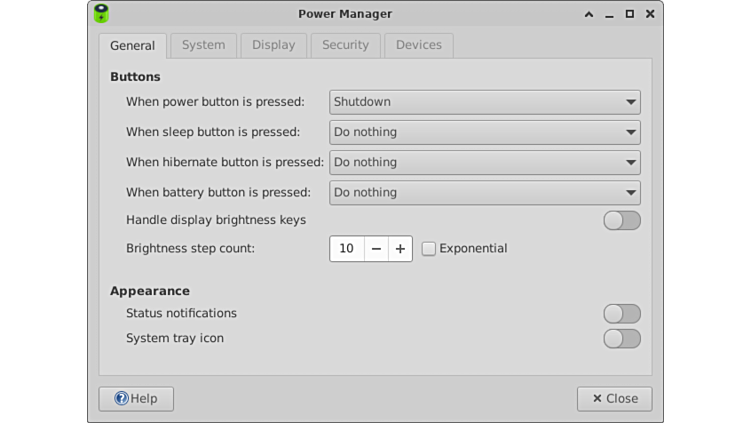The height and width of the screenshot is (423, 752).
Task: Click the Help button
Action: [x=136, y=398]
